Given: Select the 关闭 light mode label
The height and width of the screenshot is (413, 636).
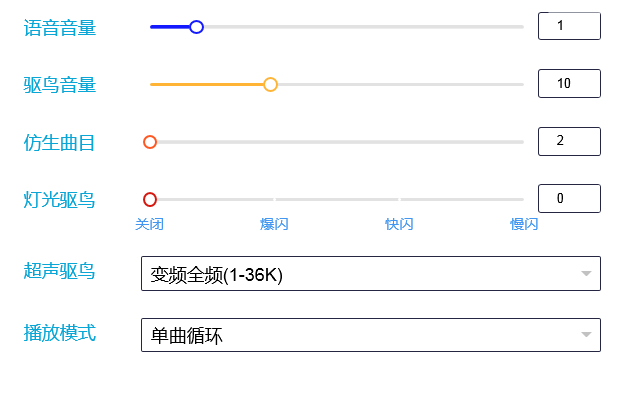Looking at the screenshot, I should point(150,224).
